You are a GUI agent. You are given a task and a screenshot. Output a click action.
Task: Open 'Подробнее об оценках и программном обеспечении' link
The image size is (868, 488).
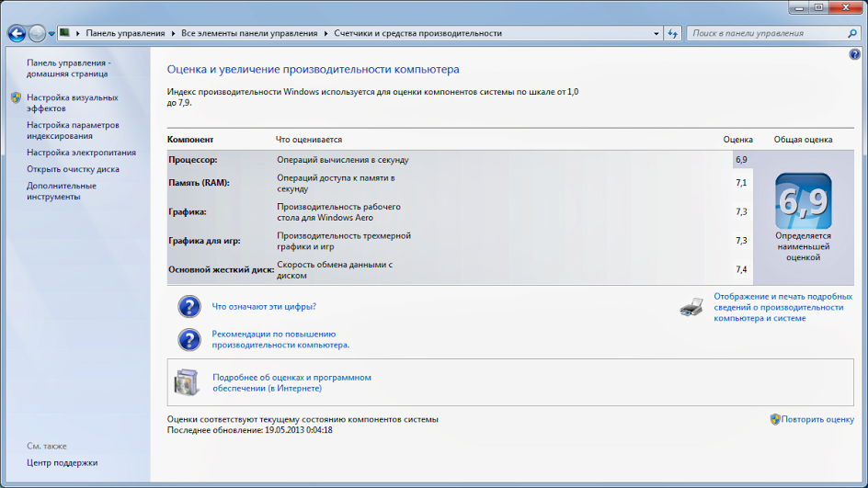291,383
